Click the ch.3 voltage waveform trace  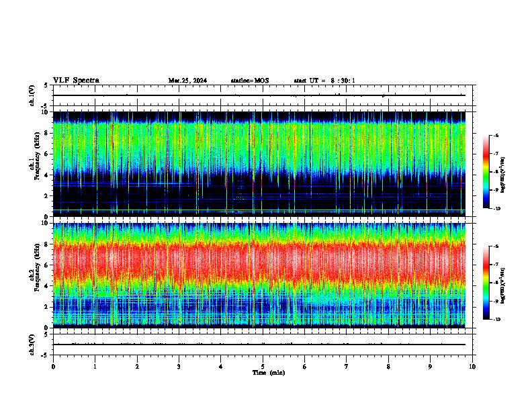tap(259, 345)
